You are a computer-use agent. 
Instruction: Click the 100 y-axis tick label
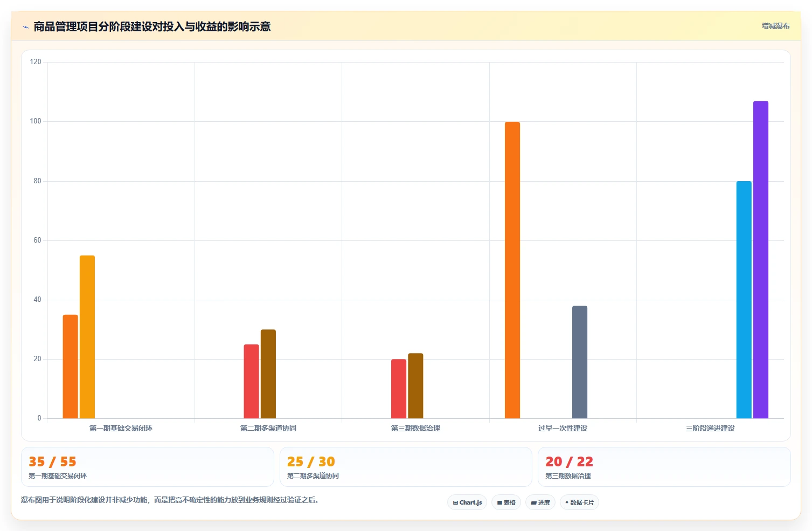(x=36, y=121)
